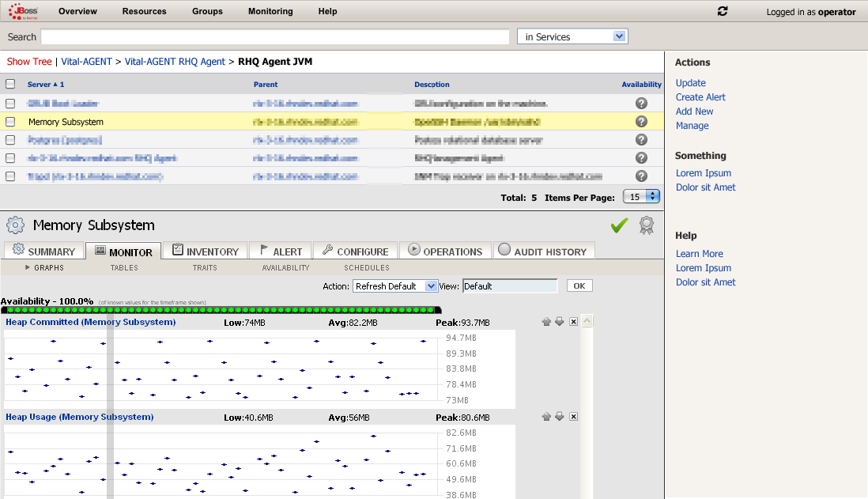Image resolution: width=868 pixels, height=499 pixels.
Task: Open the Action 'Refresh Default' dropdown
Action: [395, 286]
